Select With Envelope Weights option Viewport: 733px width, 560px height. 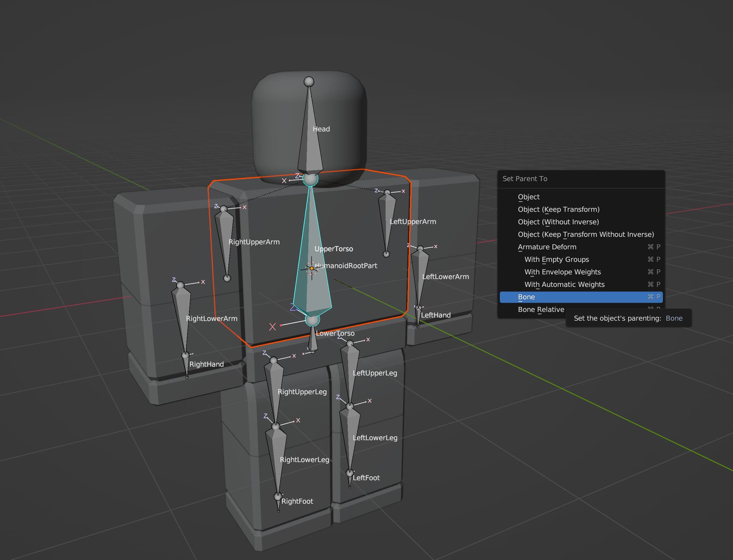click(562, 272)
